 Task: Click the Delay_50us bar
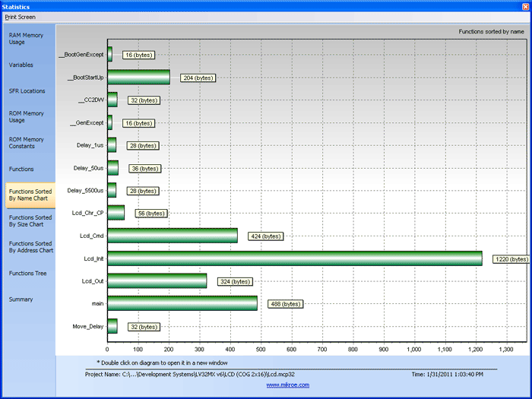tap(113, 168)
